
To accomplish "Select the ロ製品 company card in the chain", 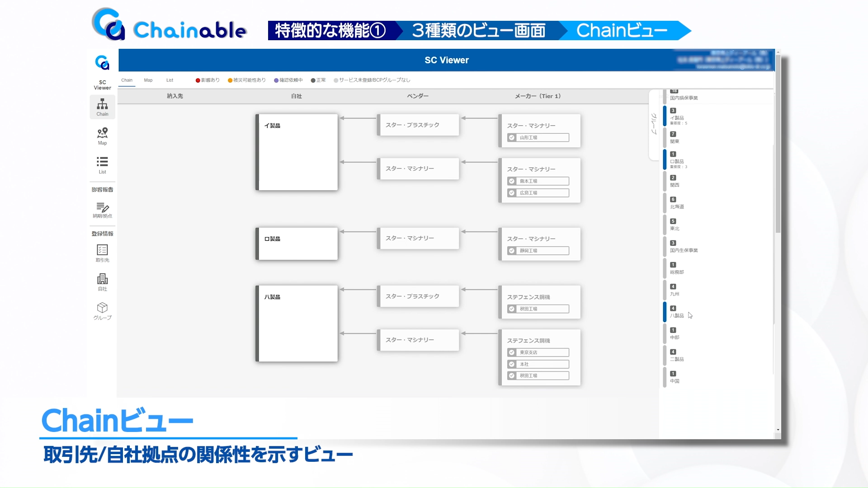I will point(297,244).
